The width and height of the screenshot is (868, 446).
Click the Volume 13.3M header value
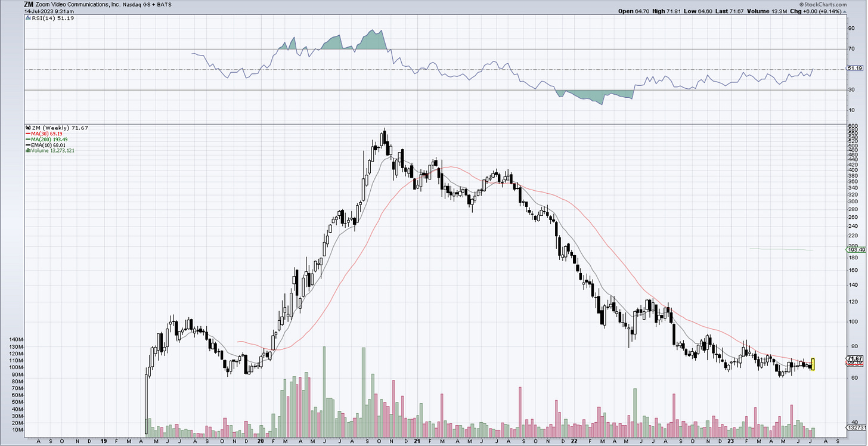[768, 11]
